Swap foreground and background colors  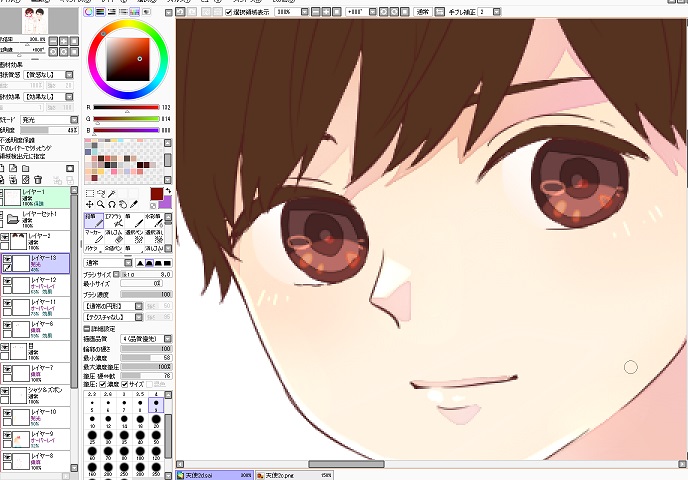(x=168, y=191)
